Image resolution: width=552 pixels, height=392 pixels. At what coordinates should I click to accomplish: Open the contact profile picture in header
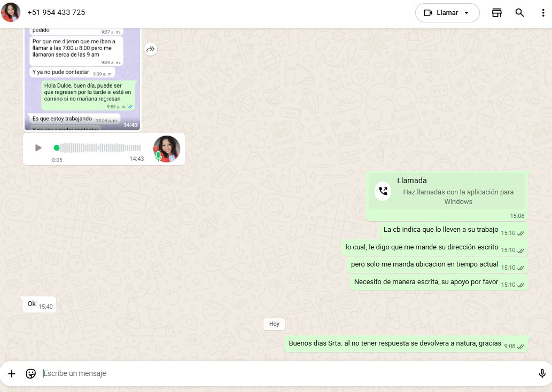[11, 12]
